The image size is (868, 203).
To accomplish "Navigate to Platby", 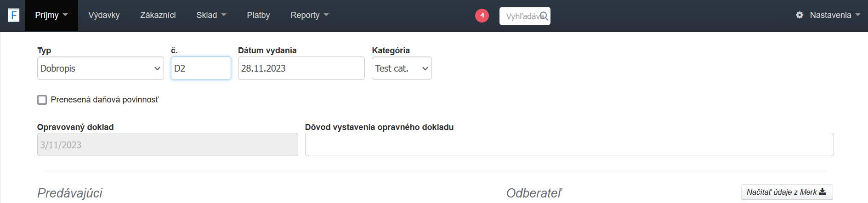I will coord(258,15).
